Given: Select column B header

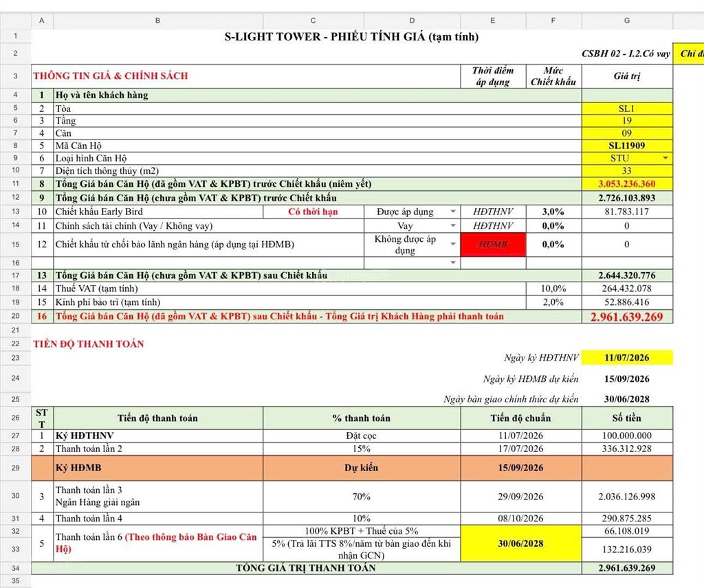Looking at the screenshot, I should (x=157, y=21).
